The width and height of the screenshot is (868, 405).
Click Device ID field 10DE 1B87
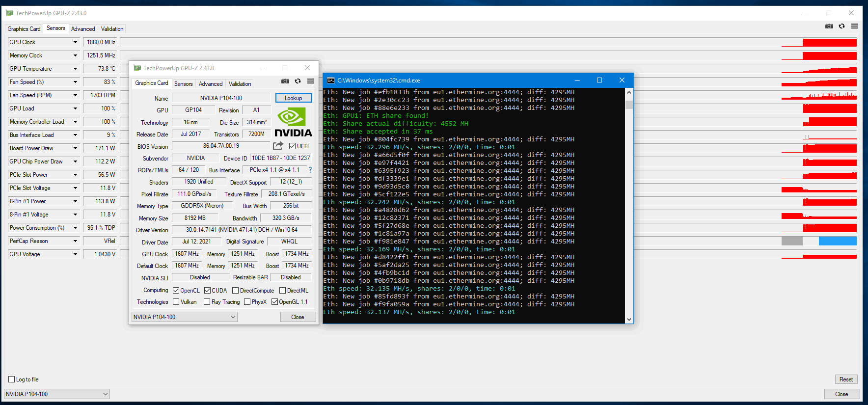click(281, 158)
